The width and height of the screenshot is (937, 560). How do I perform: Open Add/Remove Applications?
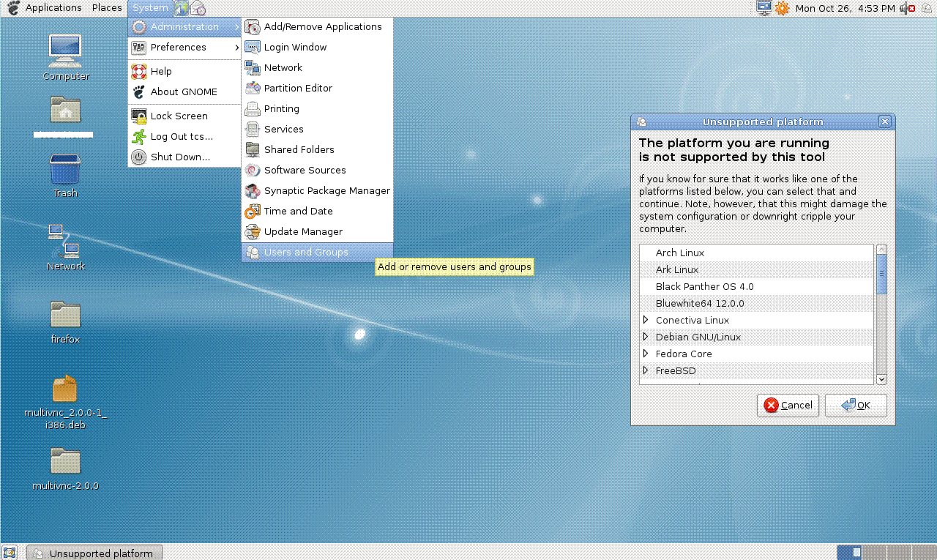(318, 27)
